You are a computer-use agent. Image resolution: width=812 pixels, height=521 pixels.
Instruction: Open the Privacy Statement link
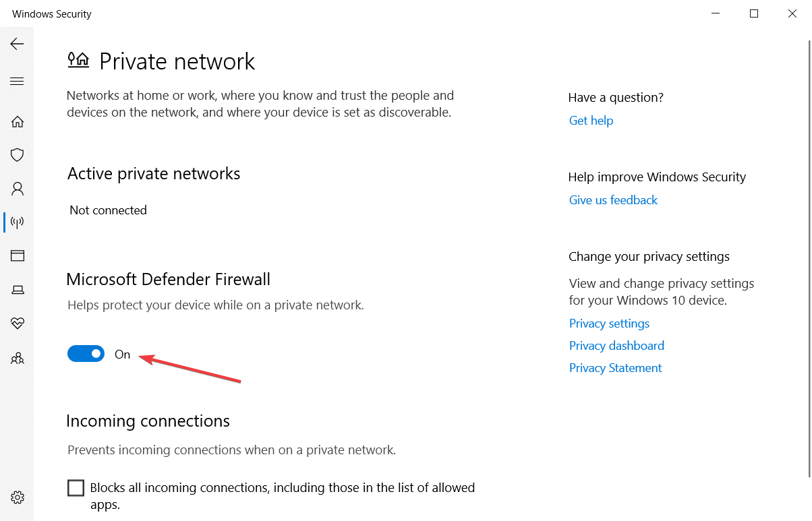point(615,368)
